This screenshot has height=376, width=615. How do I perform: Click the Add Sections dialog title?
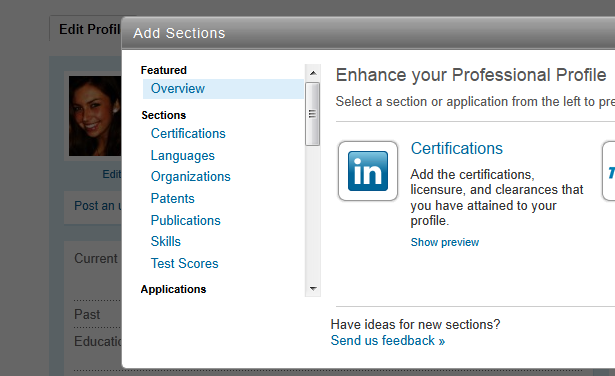[179, 33]
